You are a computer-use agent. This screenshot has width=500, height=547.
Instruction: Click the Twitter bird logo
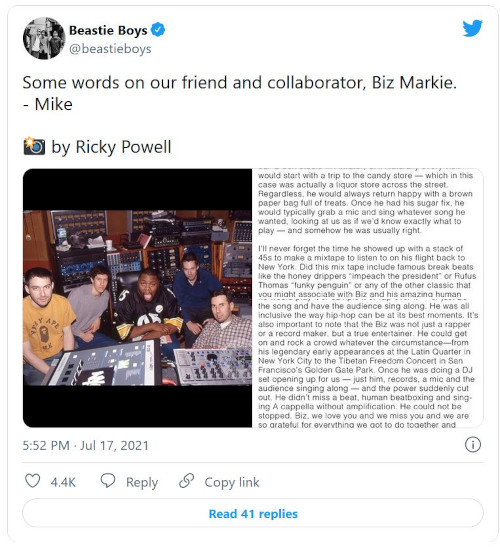click(x=472, y=28)
